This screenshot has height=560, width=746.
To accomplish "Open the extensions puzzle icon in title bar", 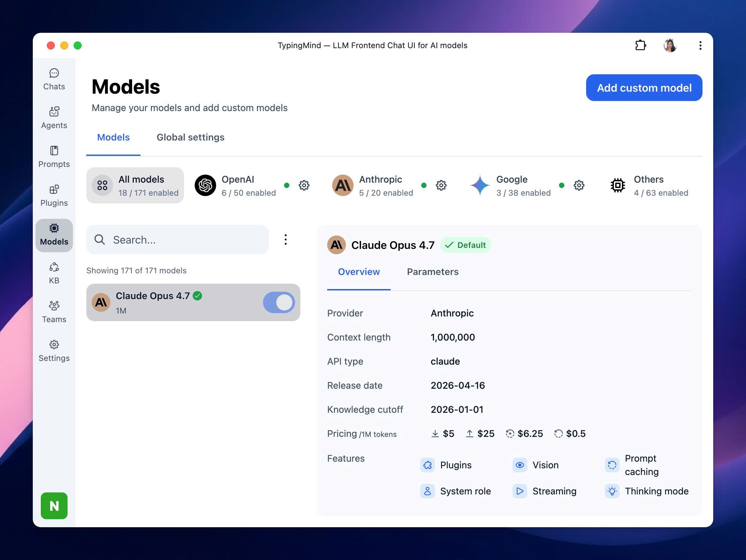I will pos(640,45).
